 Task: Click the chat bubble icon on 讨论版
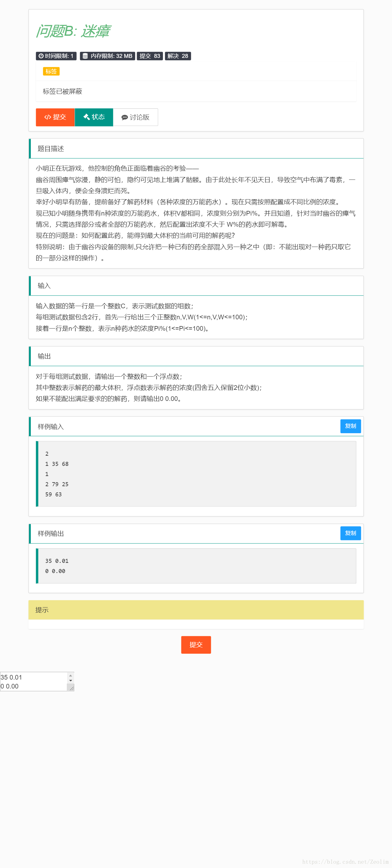tap(124, 118)
